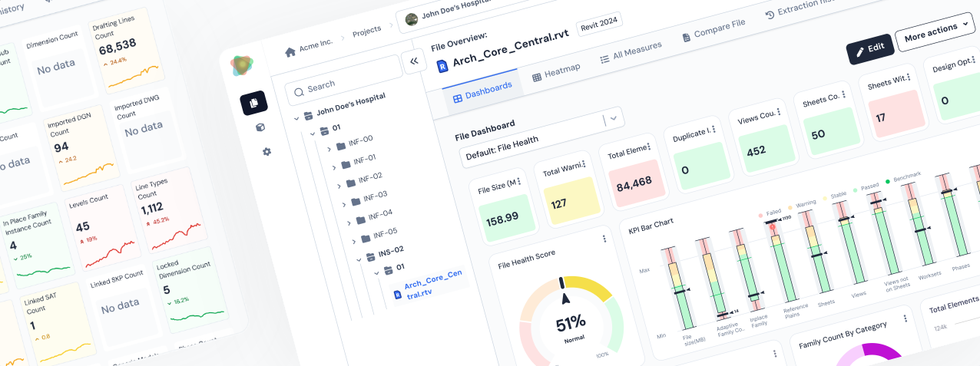Image resolution: width=980 pixels, height=366 pixels.
Task: Select the documents icon in the sidebar
Action: [253, 102]
